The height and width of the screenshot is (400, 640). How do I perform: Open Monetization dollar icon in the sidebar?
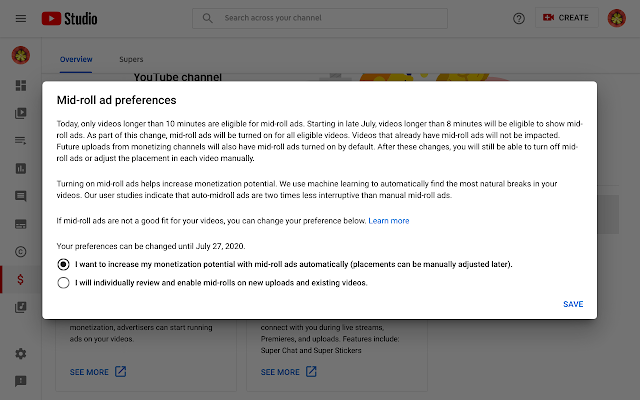pos(20,280)
